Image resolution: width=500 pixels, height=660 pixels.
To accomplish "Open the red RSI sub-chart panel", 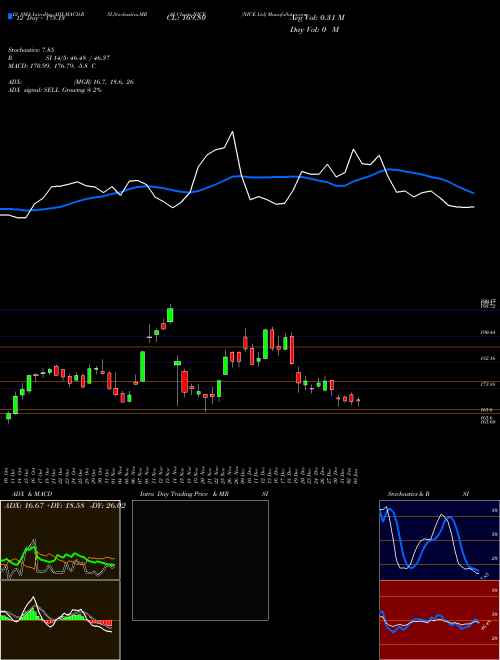I will tap(439, 620).
